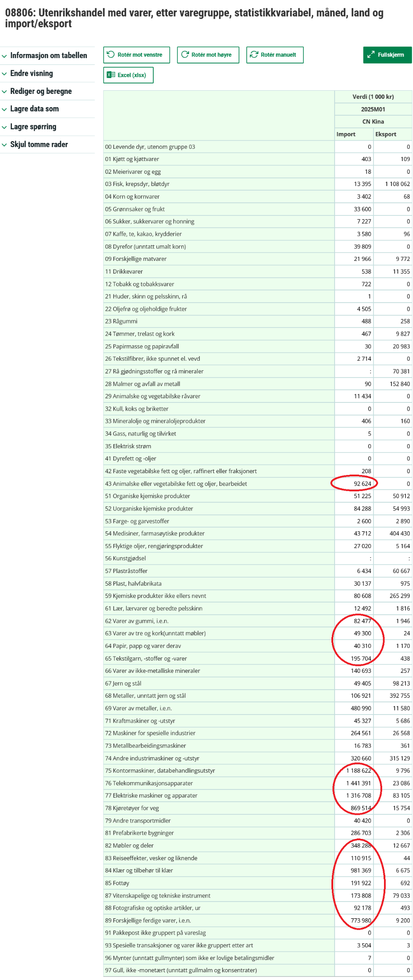Click the Verdi (1 000 kr) header

374,97
